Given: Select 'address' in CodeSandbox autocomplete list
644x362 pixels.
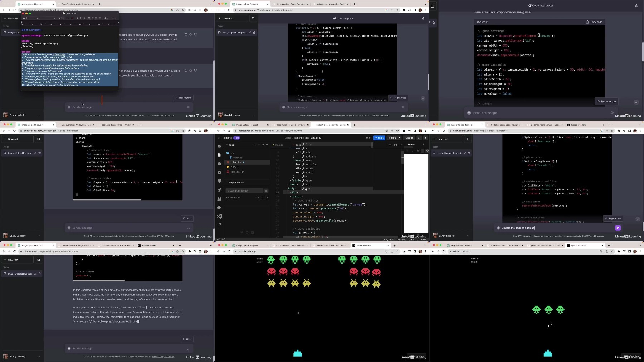Looking at the screenshot, I should [311, 156].
